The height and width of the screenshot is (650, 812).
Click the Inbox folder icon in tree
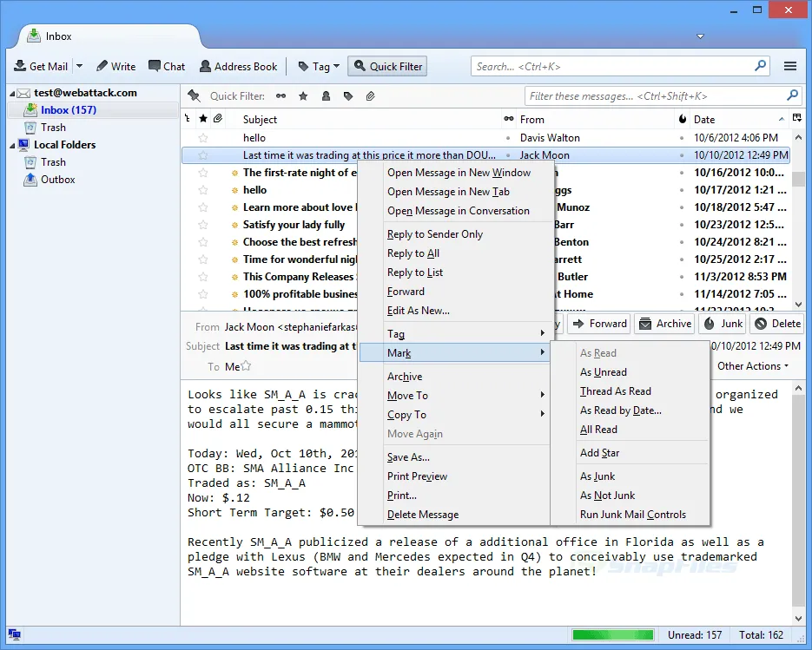click(x=30, y=109)
